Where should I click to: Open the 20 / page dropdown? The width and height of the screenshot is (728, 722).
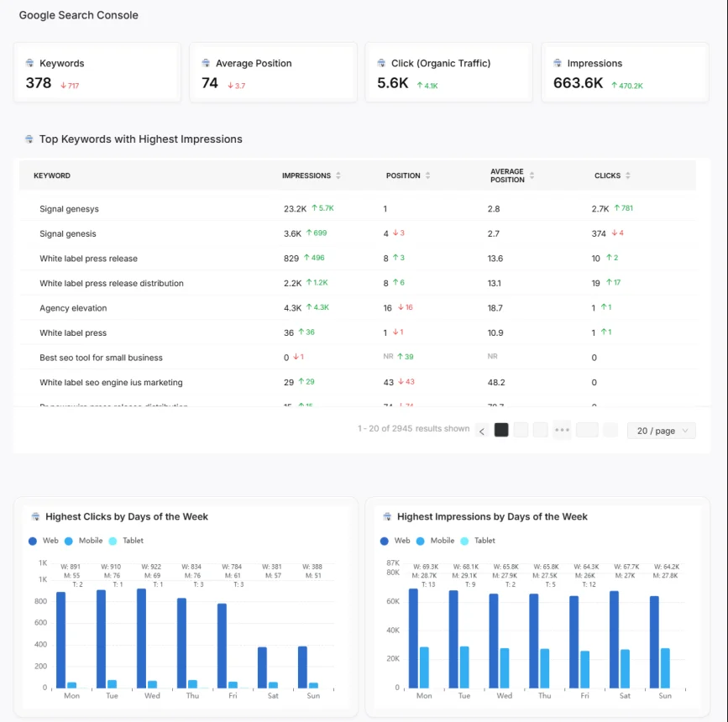pos(661,431)
